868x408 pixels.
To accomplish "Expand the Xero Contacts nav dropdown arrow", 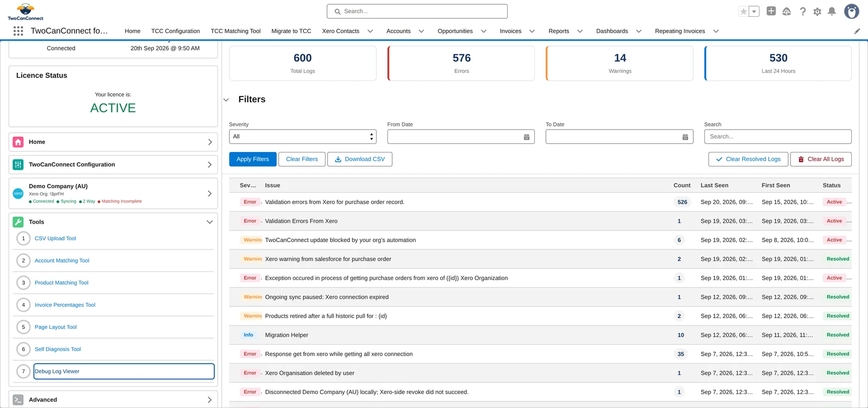I will (370, 31).
